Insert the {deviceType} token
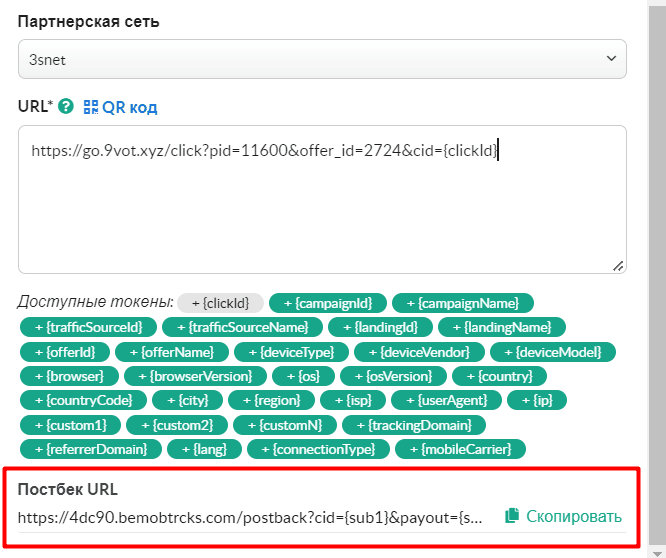Screen dimensions: 666x558 tap(291, 352)
